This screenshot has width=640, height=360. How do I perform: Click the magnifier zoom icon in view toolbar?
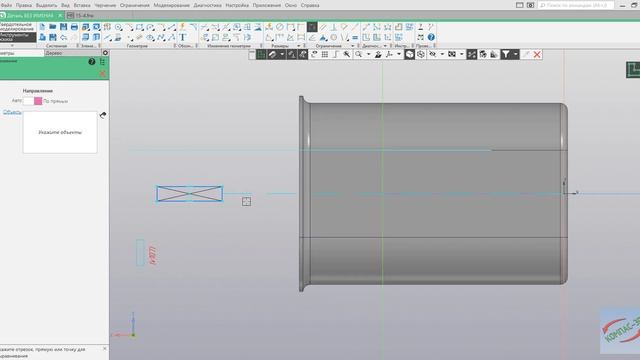click(358, 54)
